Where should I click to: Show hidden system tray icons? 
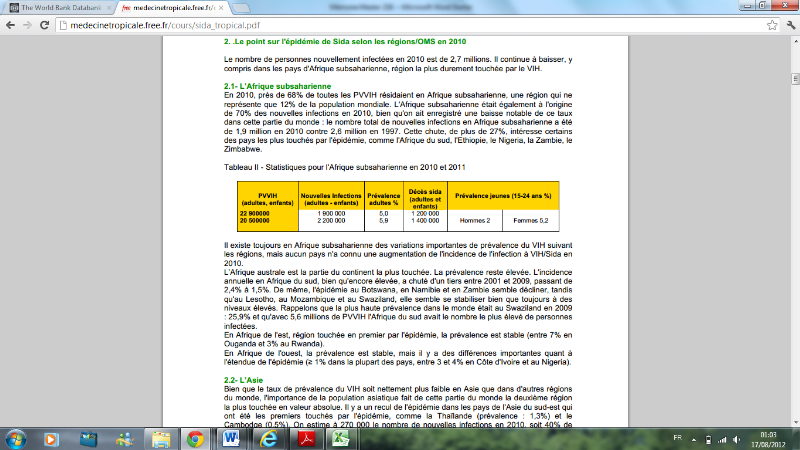pyautogui.click(x=694, y=439)
